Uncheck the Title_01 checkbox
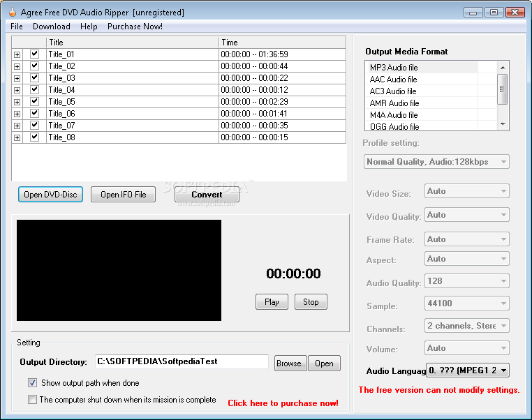 [34, 54]
